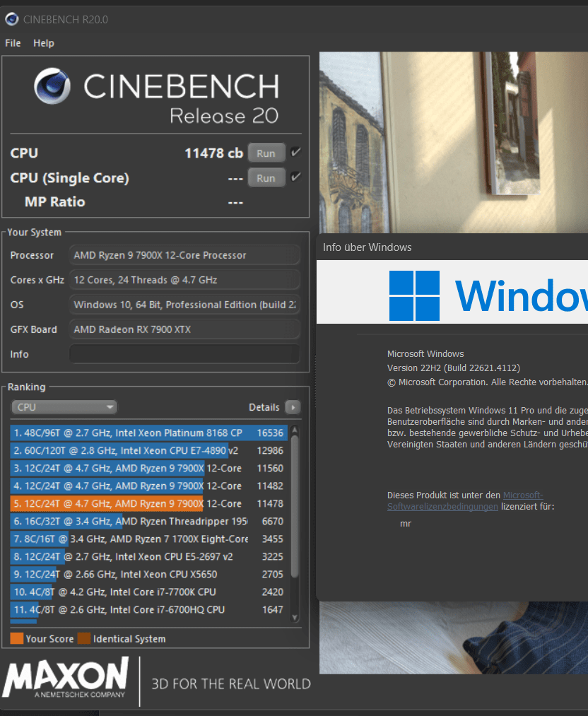Run the CPU Single Core benchmark
The image size is (588, 716).
click(x=266, y=177)
